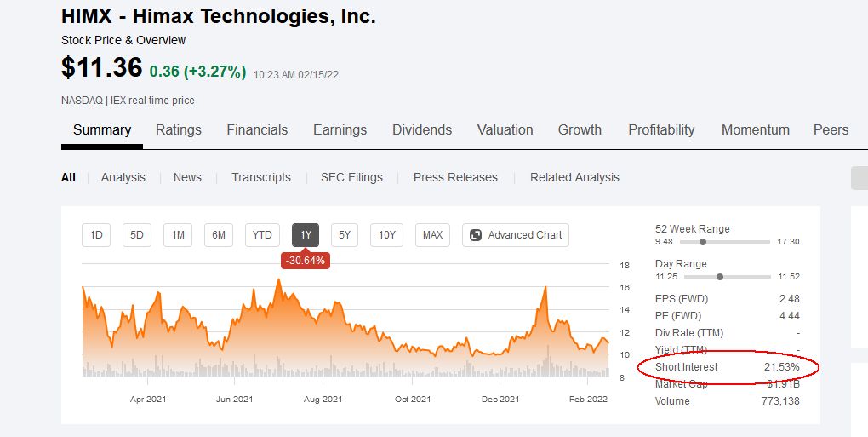Select the 1D chart range
Screen dimensions: 868x437
[x=96, y=235]
